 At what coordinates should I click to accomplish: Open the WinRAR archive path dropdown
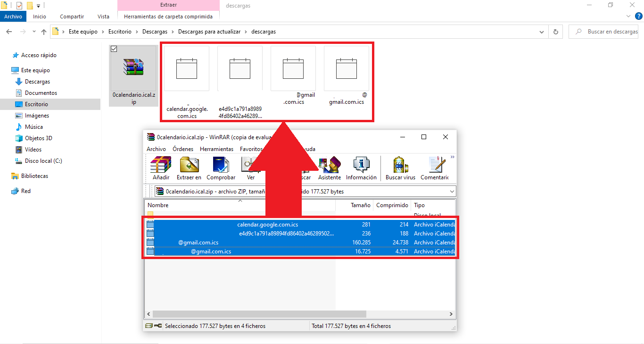coord(452,191)
